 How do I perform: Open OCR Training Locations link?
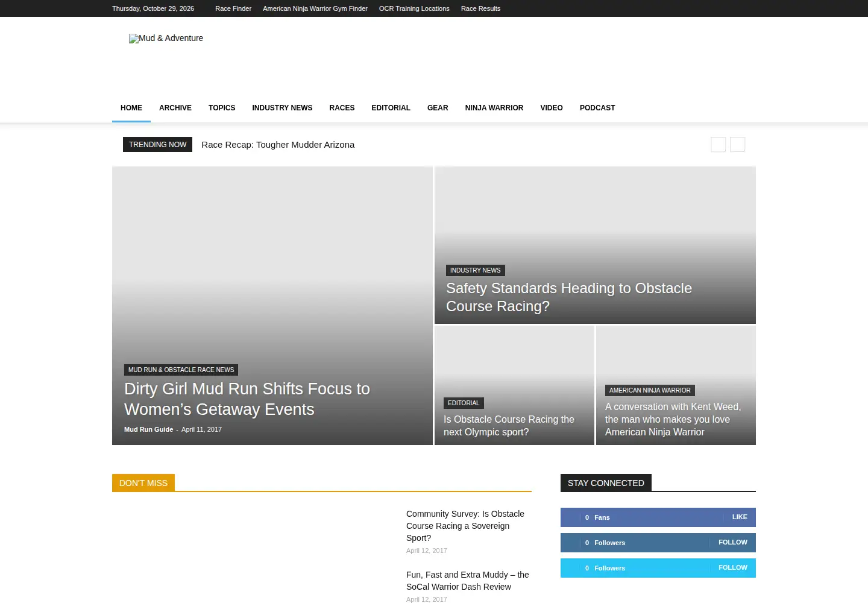pos(414,8)
